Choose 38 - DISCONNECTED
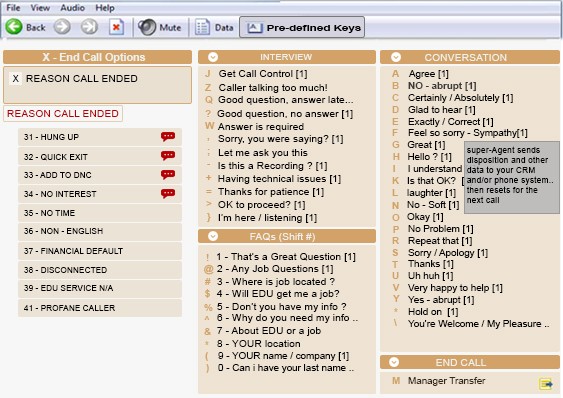This screenshot has height=398, width=563. click(100, 270)
